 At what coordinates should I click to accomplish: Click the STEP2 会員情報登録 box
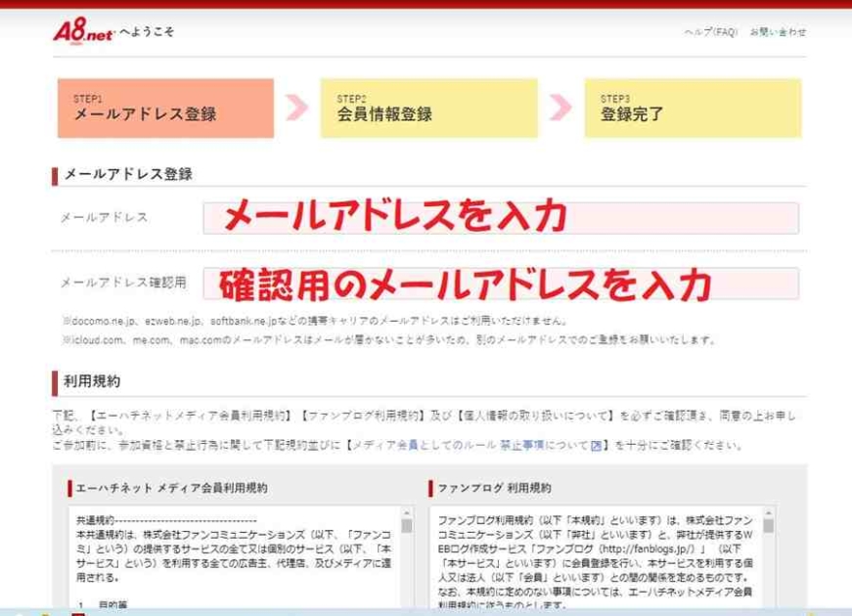click(x=429, y=109)
